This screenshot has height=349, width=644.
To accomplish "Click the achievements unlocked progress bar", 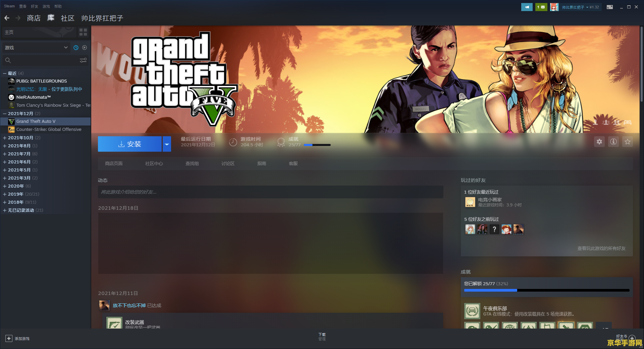I will pos(547,290).
